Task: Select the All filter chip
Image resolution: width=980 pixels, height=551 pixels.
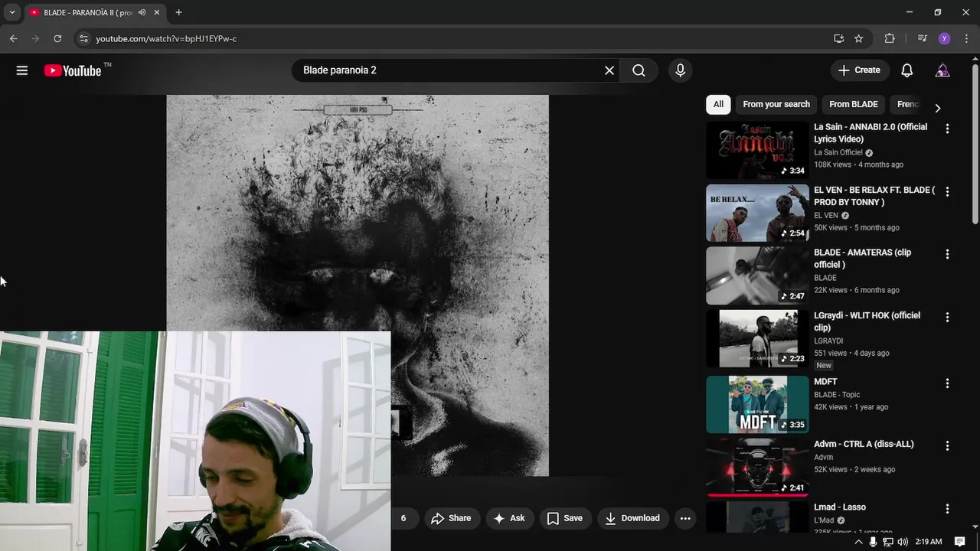Action: click(x=718, y=104)
